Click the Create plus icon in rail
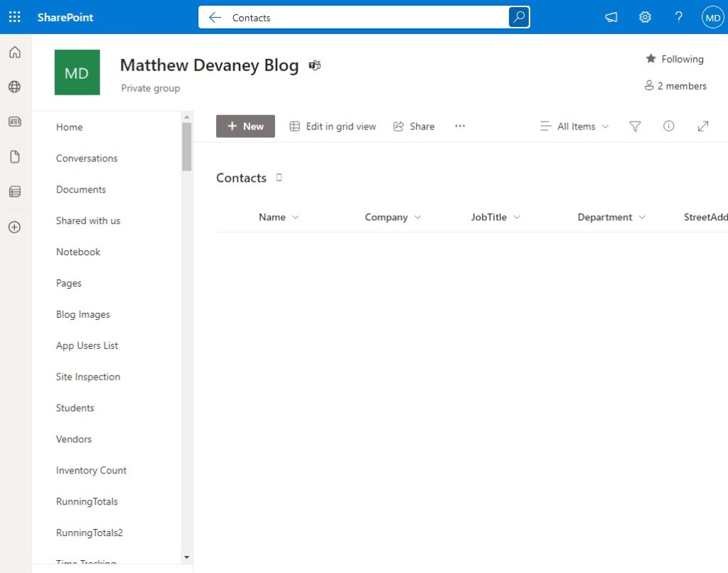 click(x=15, y=227)
